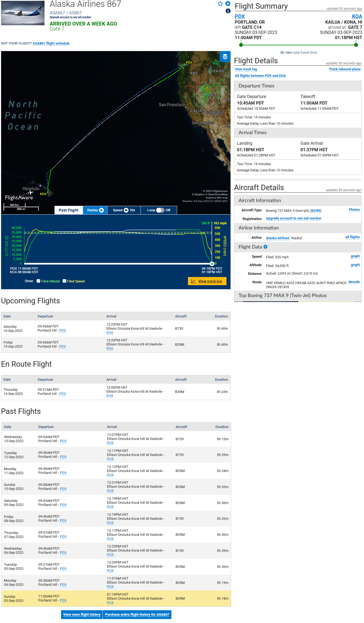Click PDX link in Friday 08-Sep-2023 row
364x623 pixels.
click(63, 521)
